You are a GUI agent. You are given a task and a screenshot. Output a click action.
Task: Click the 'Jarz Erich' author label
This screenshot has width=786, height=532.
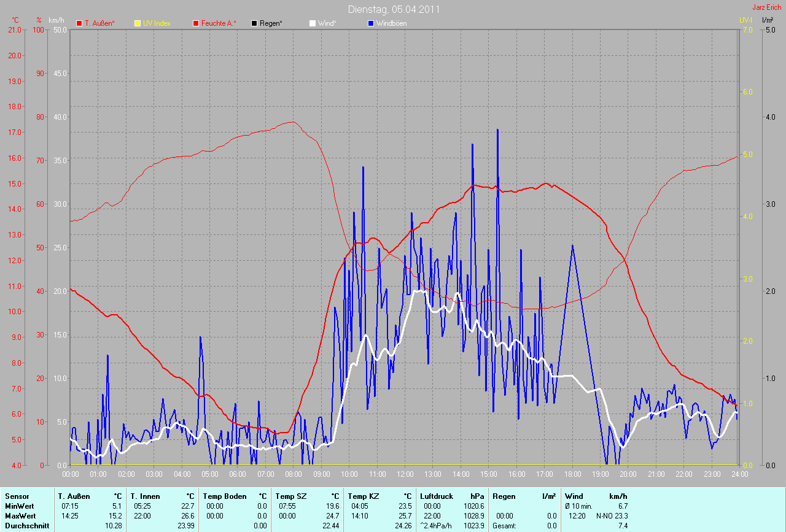click(766, 7)
